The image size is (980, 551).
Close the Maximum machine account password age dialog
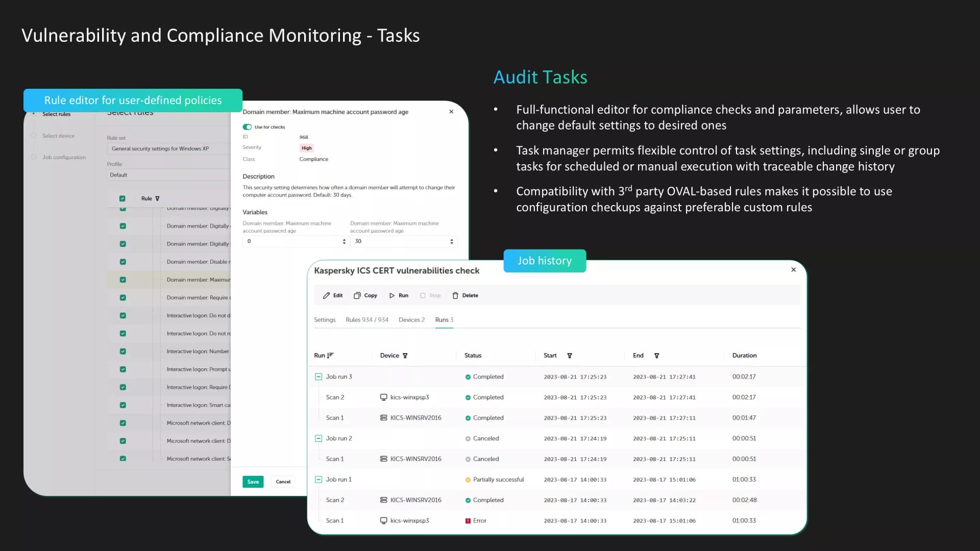click(x=451, y=112)
